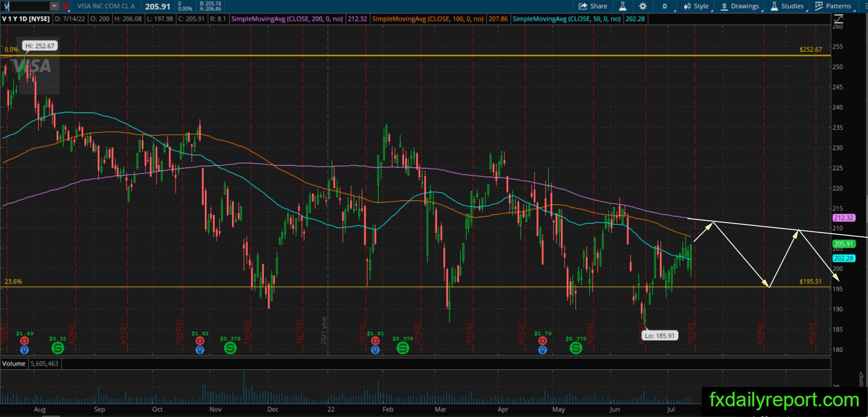Click the volume value 5,605,463
Image resolution: width=868 pixels, height=417 pixels.
point(44,364)
